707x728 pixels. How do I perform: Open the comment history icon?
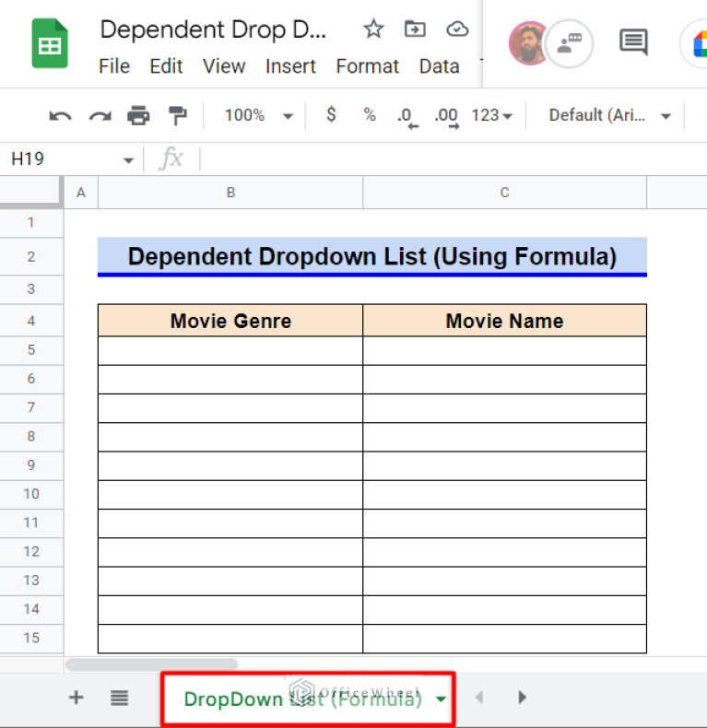point(632,41)
